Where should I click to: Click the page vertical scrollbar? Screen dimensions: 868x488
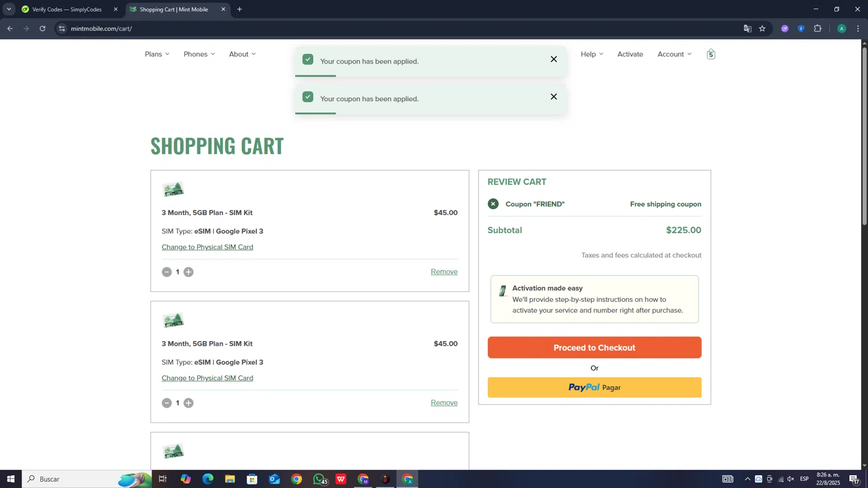coord(865,136)
